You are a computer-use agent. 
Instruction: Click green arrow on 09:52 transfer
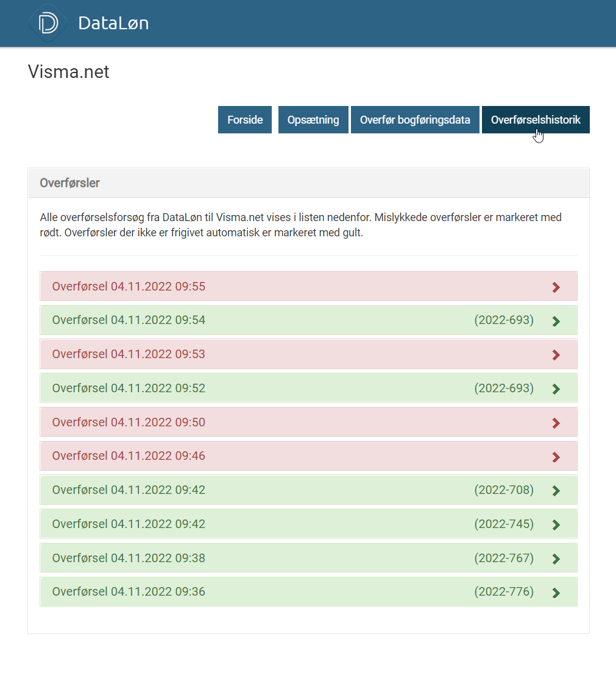555,389
